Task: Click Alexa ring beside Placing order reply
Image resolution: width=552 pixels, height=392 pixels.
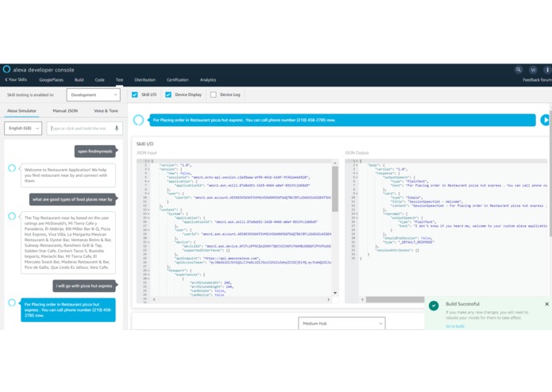Action: (12, 302)
